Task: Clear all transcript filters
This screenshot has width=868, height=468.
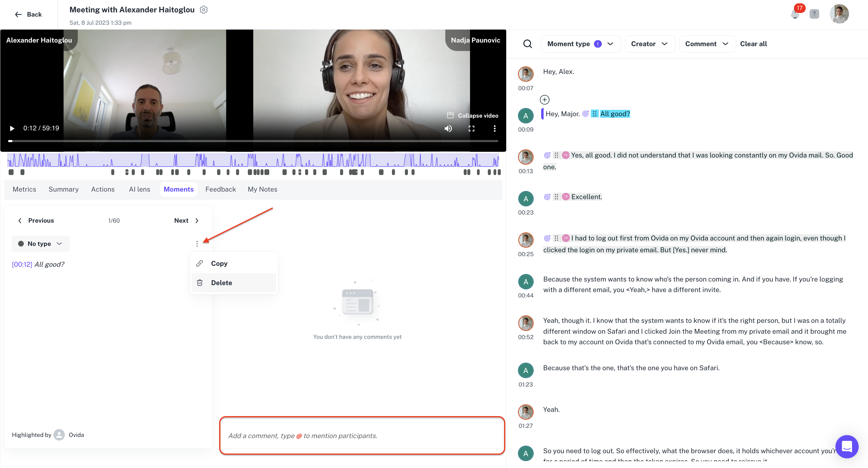Action: [753, 44]
